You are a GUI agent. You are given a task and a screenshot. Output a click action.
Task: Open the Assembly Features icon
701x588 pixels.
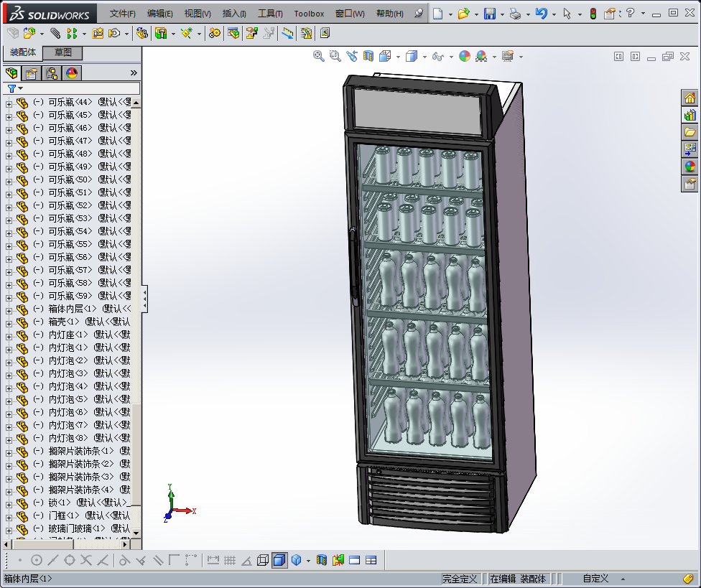(161, 33)
